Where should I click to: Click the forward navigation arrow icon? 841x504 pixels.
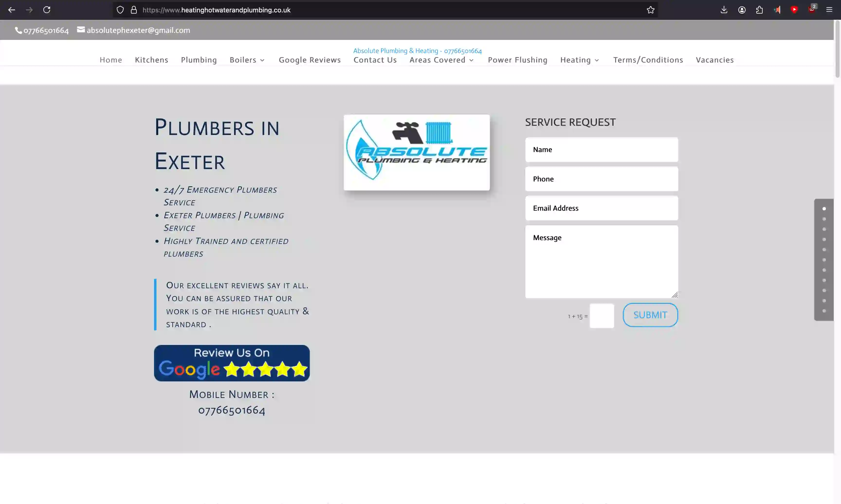point(29,9)
